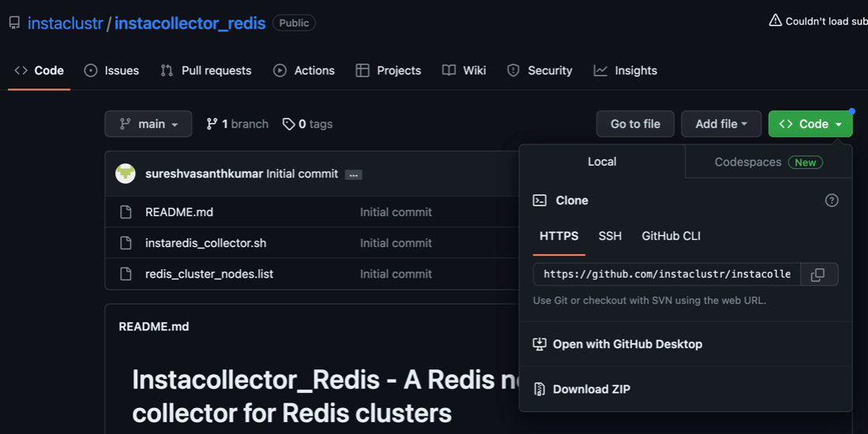The width and height of the screenshot is (868, 434).
Task: Open Initial commit message in instaredis_collector.sh row
Action: tap(396, 243)
